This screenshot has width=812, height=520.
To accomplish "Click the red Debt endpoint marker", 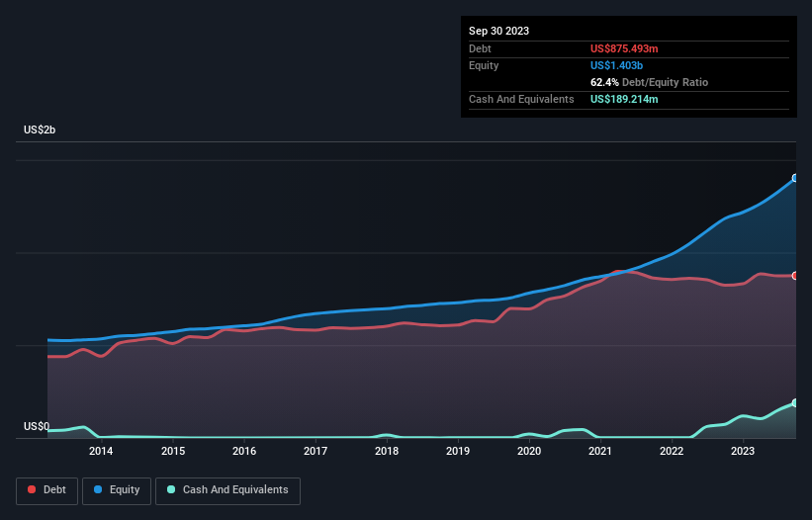I will 795,276.
